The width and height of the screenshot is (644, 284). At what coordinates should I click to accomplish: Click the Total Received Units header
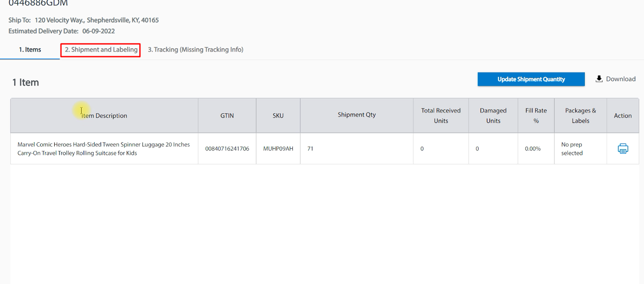pos(441,116)
